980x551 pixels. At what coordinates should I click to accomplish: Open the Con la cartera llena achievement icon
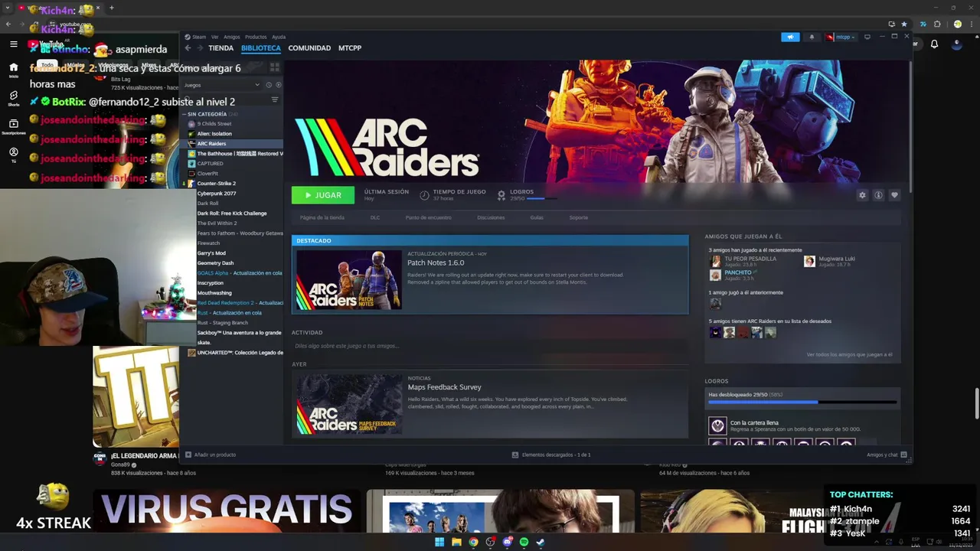click(717, 425)
